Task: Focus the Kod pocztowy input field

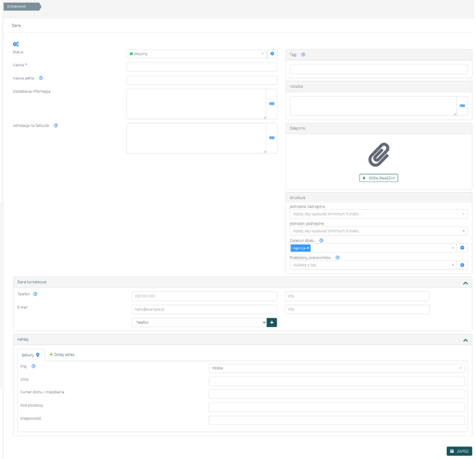Action: click(337, 407)
